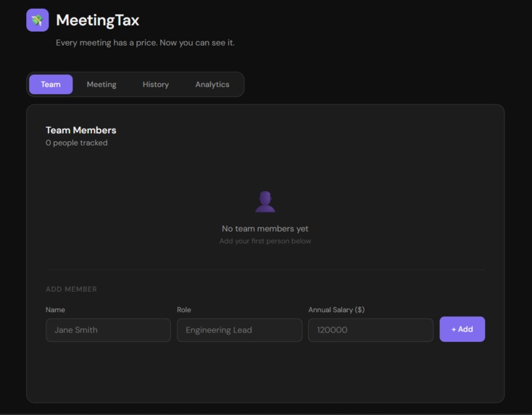Image resolution: width=532 pixels, height=415 pixels.
Task: View the Analytics tab
Action: pyautogui.click(x=212, y=85)
